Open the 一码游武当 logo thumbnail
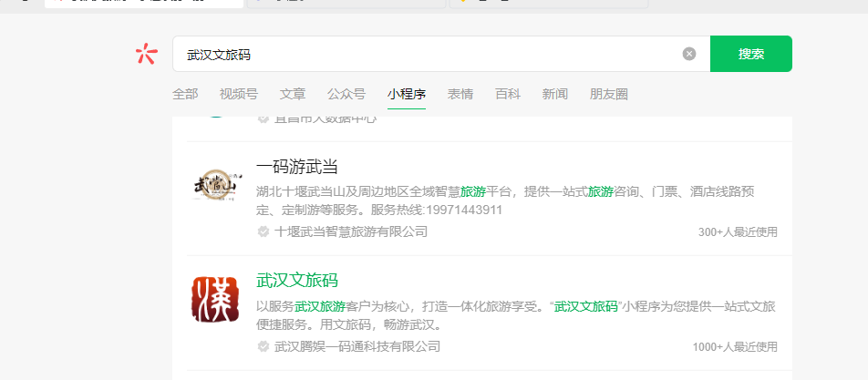Viewport: 868px width, 380px height. click(215, 185)
